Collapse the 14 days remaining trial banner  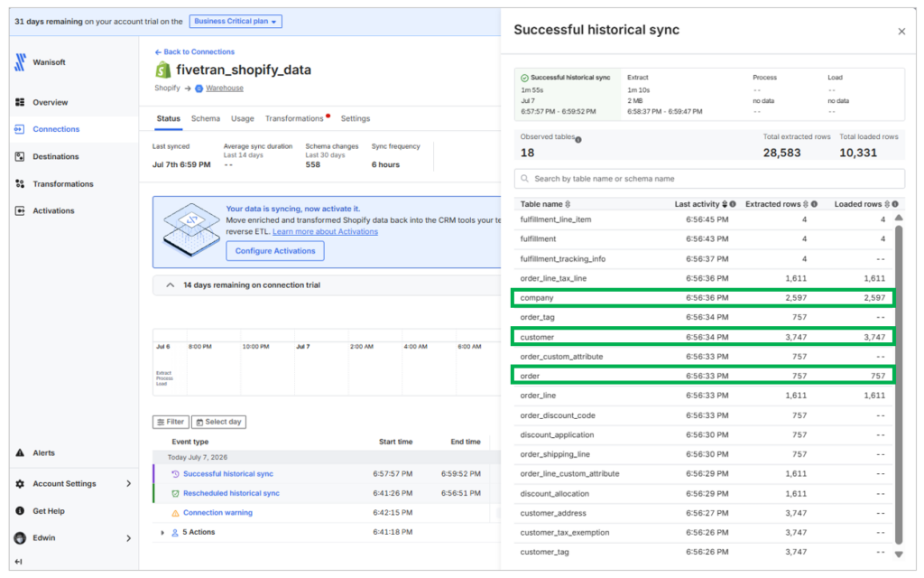(170, 285)
